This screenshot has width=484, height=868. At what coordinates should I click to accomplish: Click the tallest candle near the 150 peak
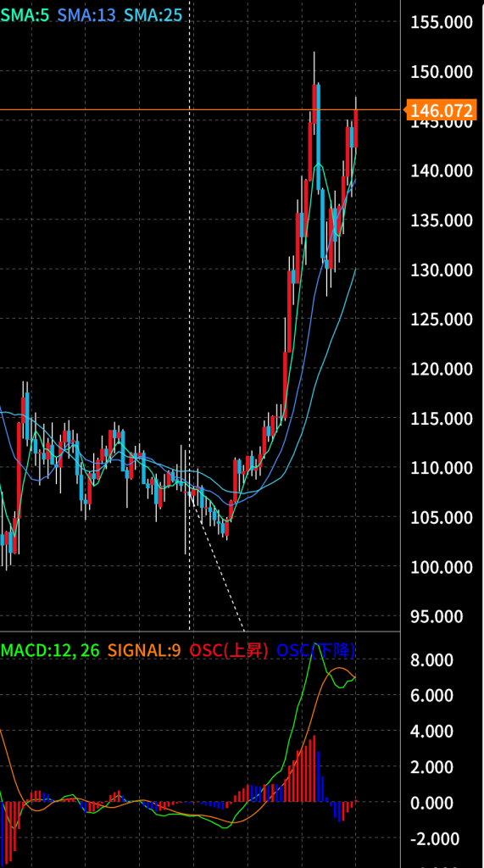click(x=315, y=105)
